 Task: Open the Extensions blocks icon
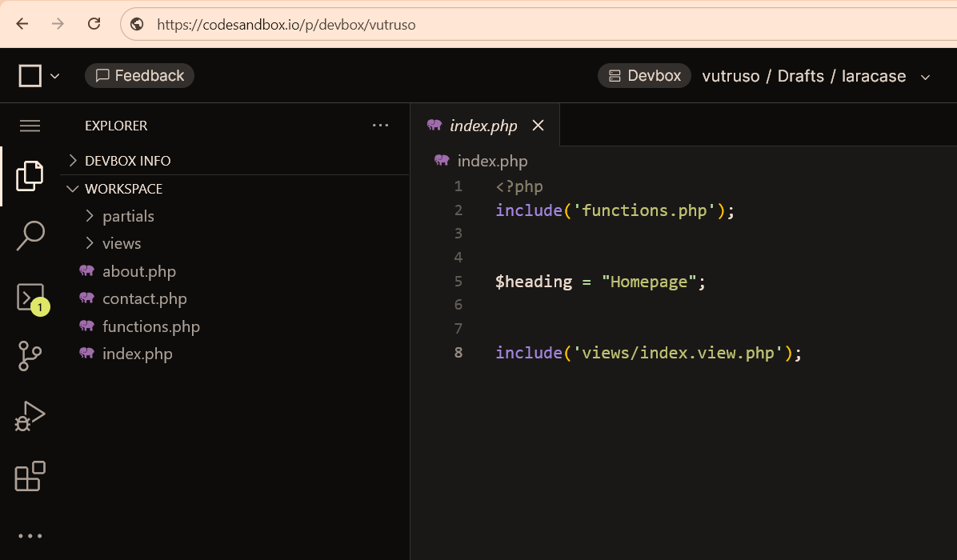click(30, 477)
